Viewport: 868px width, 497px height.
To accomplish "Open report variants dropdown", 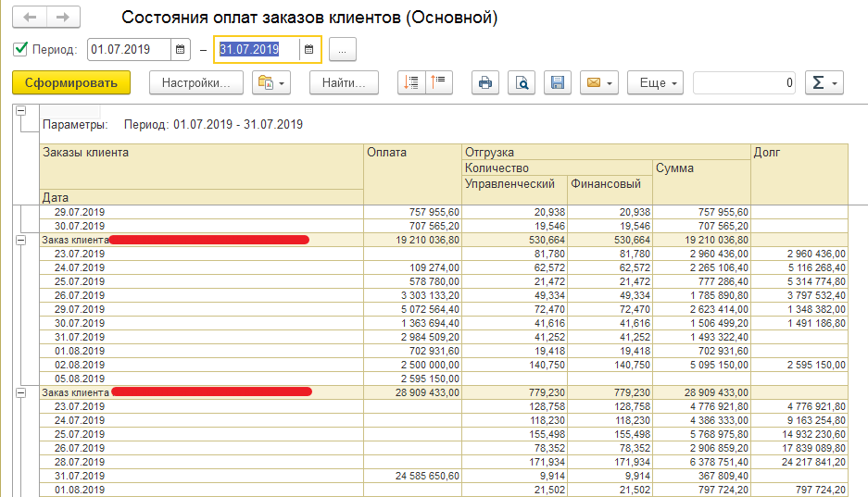I will point(270,82).
